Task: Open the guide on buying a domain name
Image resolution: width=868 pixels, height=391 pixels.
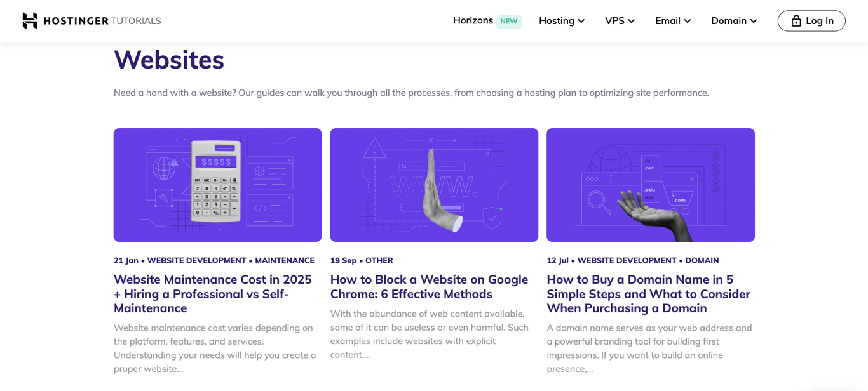Action: [x=649, y=293]
